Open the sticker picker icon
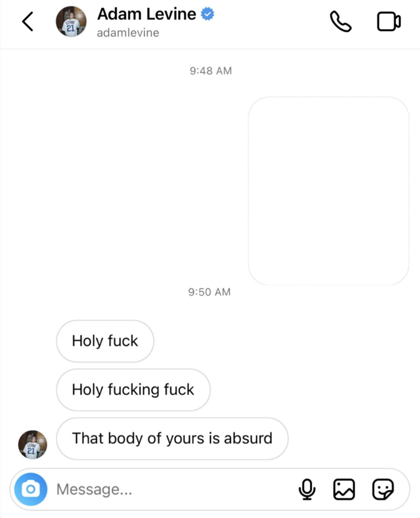 383,489
